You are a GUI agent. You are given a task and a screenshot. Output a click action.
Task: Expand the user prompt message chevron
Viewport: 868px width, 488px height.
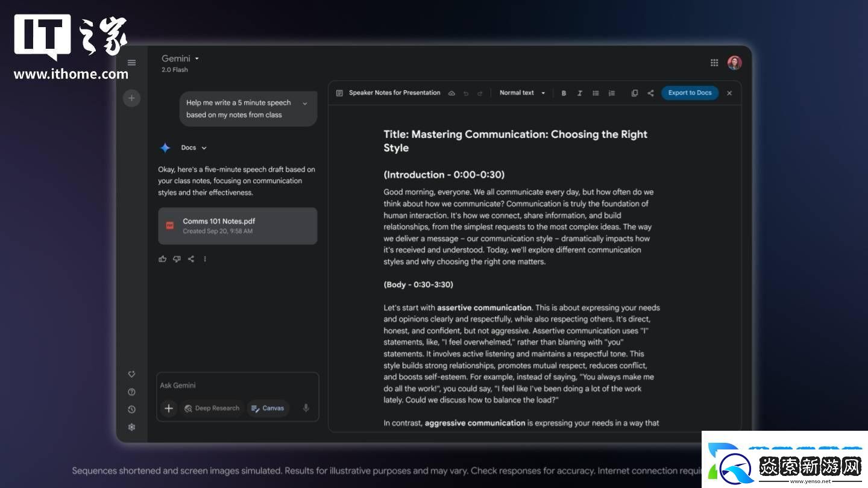(304, 104)
